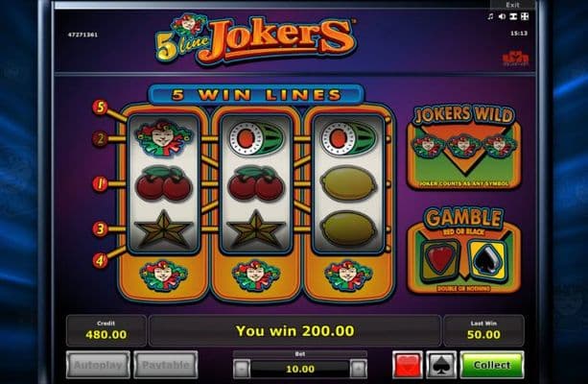
Task: Mute sound with the speaker icon
Action: click(x=502, y=16)
